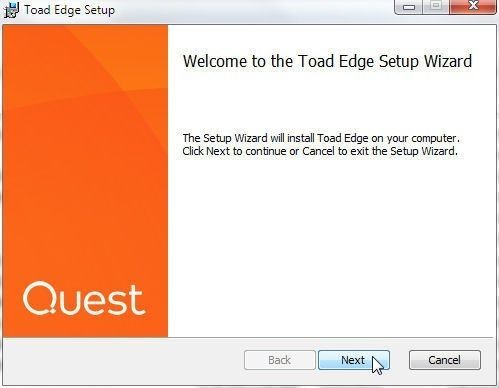The height and width of the screenshot is (388, 499).
Task: Click the 'Setup Wizard will install' text line
Action: 321,138
